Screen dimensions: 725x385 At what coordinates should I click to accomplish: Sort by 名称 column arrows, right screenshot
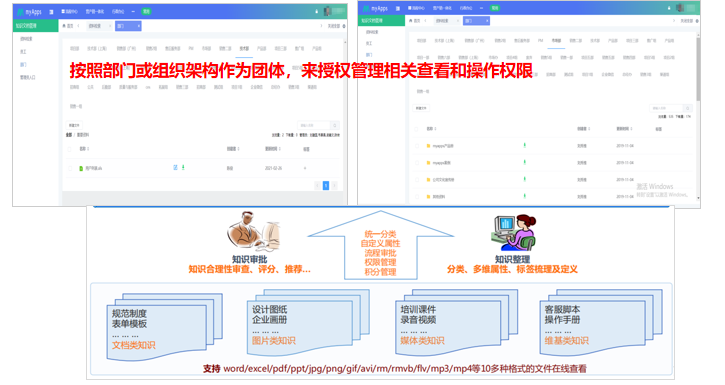(x=435, y=129)
